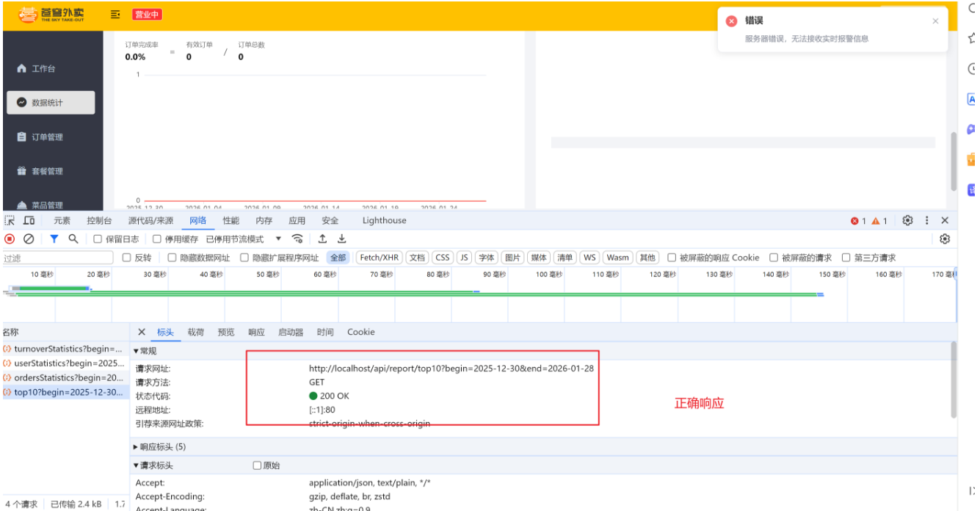Toggle the network filter funnel icon
The height and width of the screenshot is (511, 980).
coord(54,239)
